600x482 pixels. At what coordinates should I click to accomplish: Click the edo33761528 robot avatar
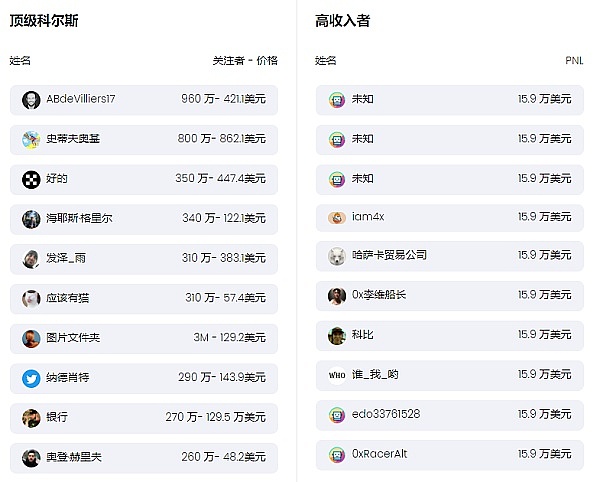tap(337, 415)
